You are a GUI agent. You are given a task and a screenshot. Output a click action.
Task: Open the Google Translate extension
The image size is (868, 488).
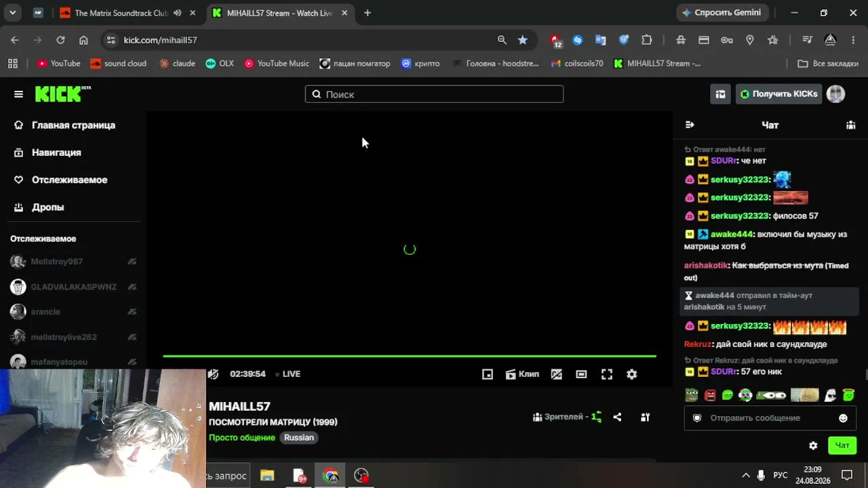tap(601, 40)
